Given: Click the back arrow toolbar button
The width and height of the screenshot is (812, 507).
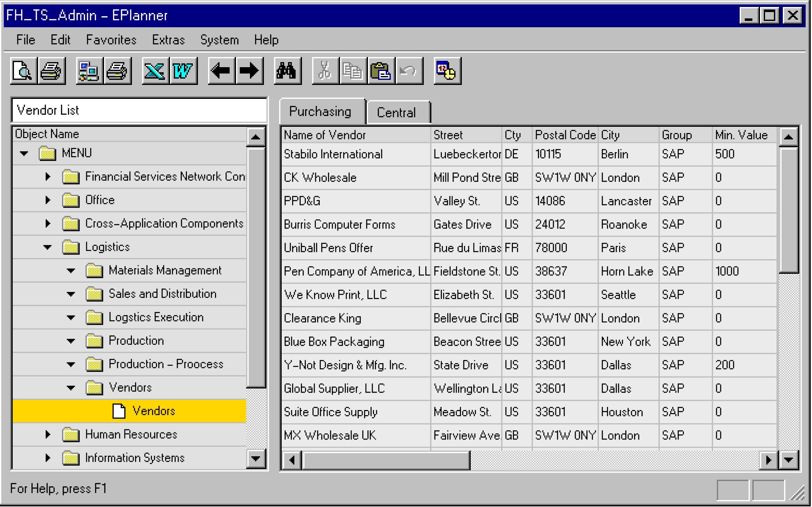Looking at the screenshot, I should (221, 71).
